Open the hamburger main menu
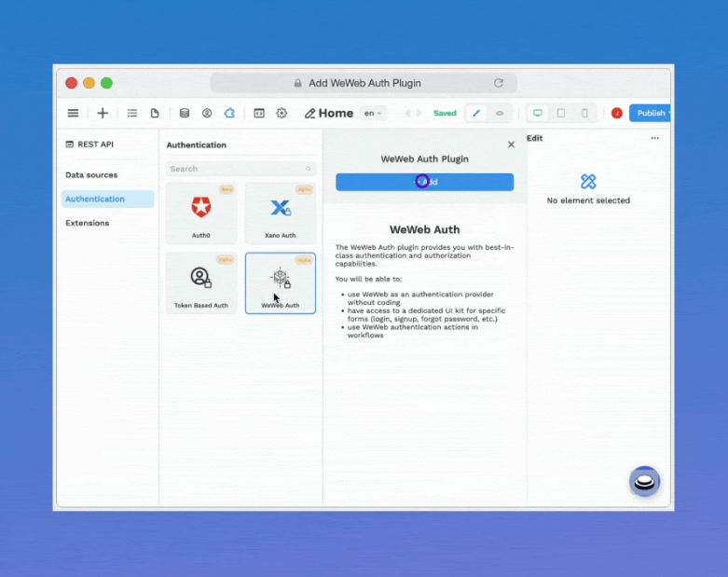This screenshot has width=728, height=577. pos(73,113)
